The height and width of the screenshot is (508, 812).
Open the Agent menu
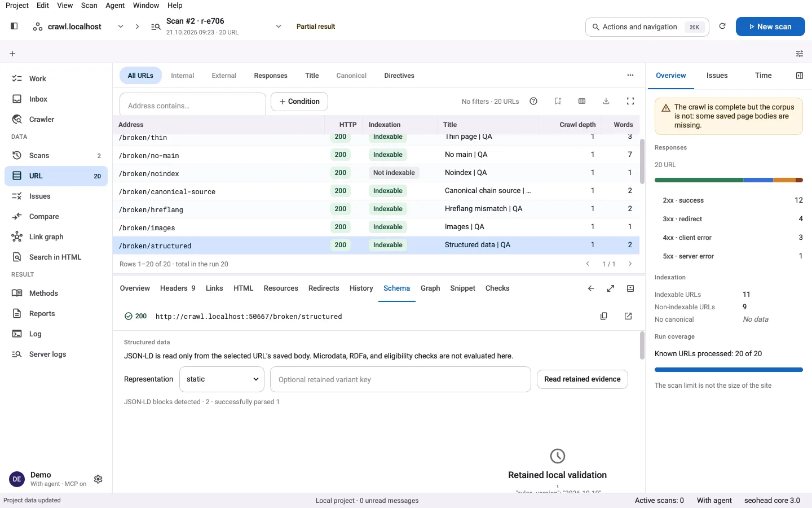point(115,5)
